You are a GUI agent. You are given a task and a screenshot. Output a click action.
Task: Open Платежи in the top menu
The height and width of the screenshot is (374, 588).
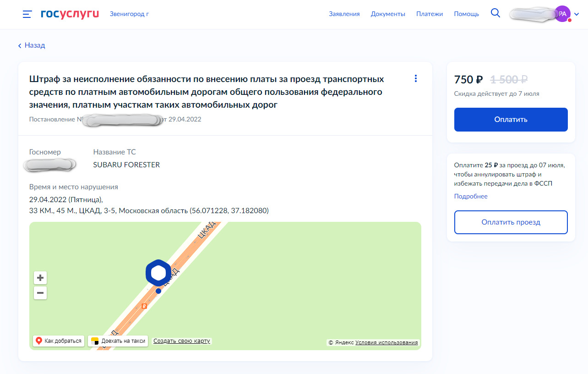click(430, 14)
